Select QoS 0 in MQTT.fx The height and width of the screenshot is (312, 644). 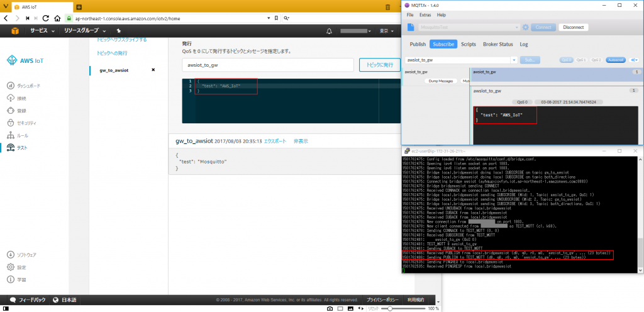566,60
